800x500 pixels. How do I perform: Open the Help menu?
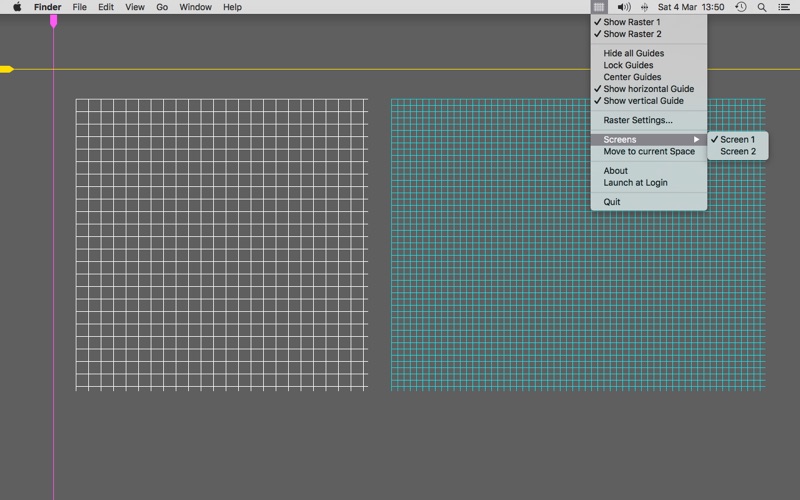[232, 7]
